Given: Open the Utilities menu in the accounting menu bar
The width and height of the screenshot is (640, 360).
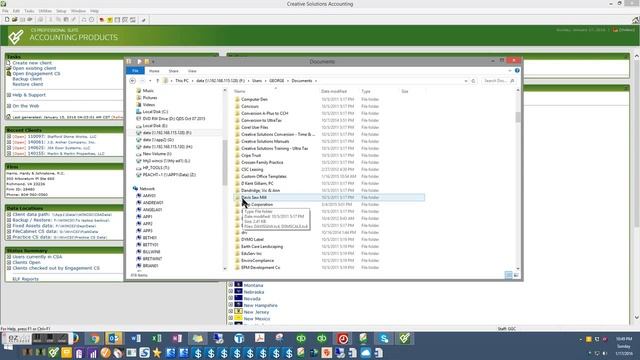Looking at the screenshot, I should [45, 11].
